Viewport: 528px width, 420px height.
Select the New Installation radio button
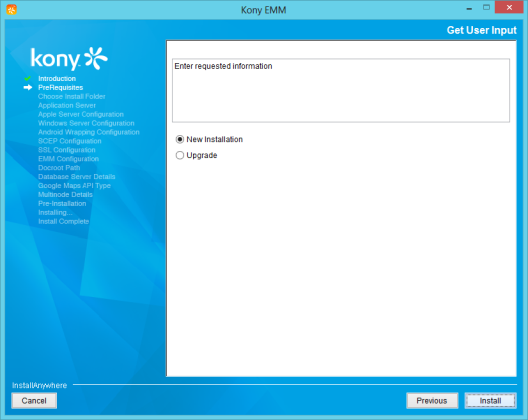pyautogui.click(x=180, y=139)
